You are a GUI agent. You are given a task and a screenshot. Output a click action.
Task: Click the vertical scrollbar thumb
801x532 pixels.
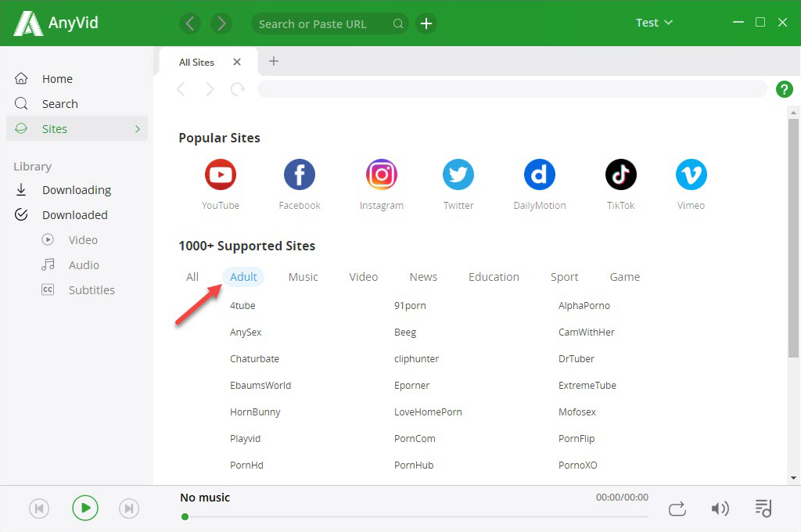tap(793, 238)
